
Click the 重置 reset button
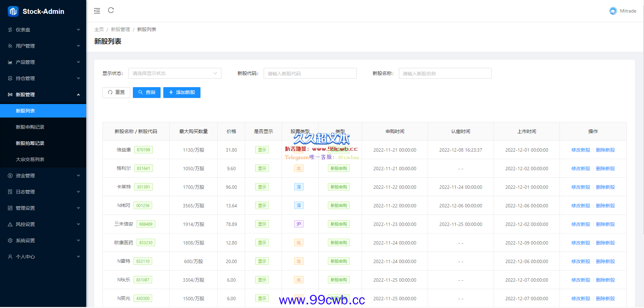click(x=116, y=93)
